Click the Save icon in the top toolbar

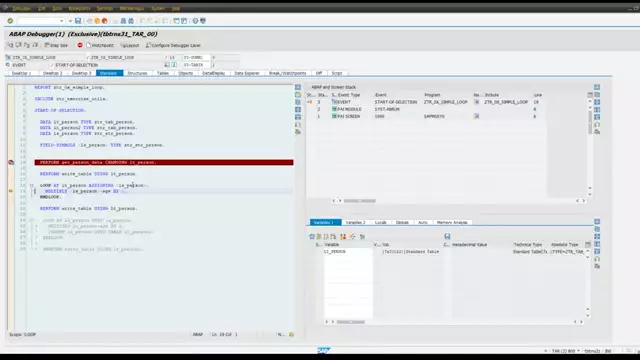(78, 21)
